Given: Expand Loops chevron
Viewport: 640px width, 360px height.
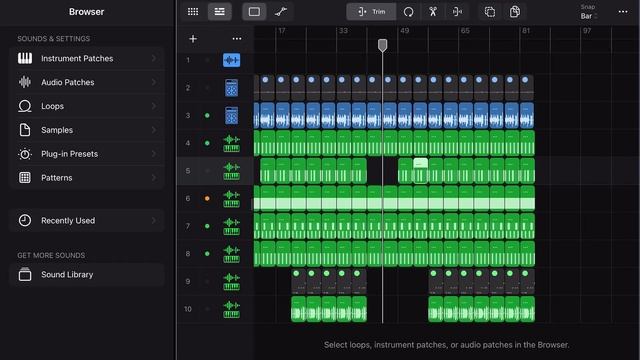Looking at the screenshot, I should pos(154,106).
